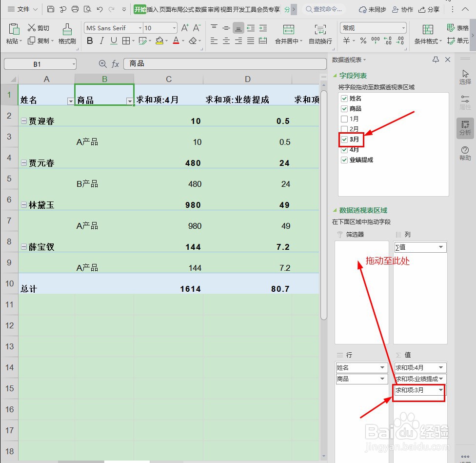476x463 pixels.
Task: Open the 求和项:3月 dropdown in the values area
Action: point(441,390)
